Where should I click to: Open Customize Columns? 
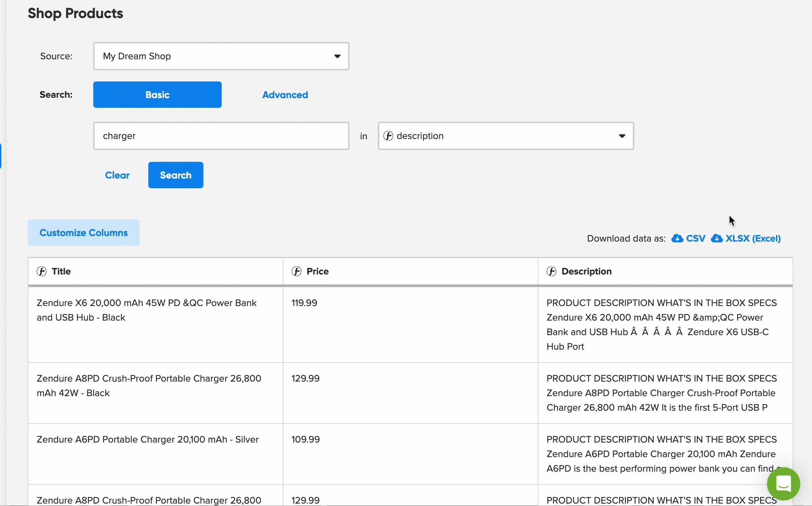(83, 233)
